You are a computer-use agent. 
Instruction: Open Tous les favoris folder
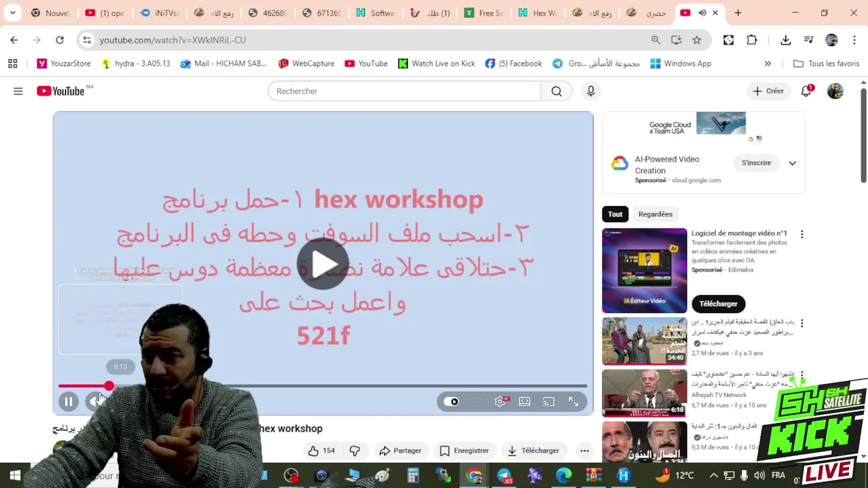click(826, 64)
